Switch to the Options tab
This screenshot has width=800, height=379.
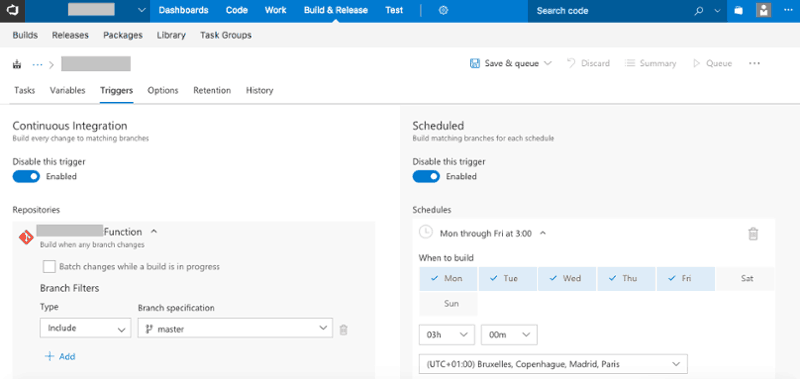163,90
